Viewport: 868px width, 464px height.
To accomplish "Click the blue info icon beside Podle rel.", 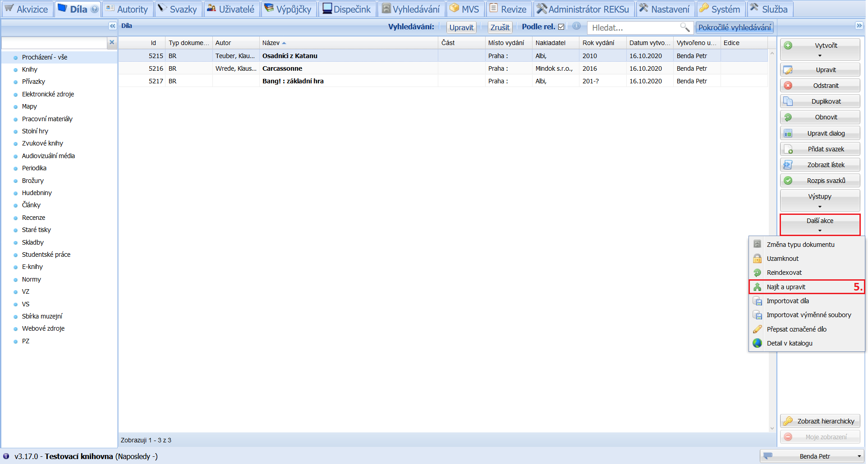I will click(576, 26).
